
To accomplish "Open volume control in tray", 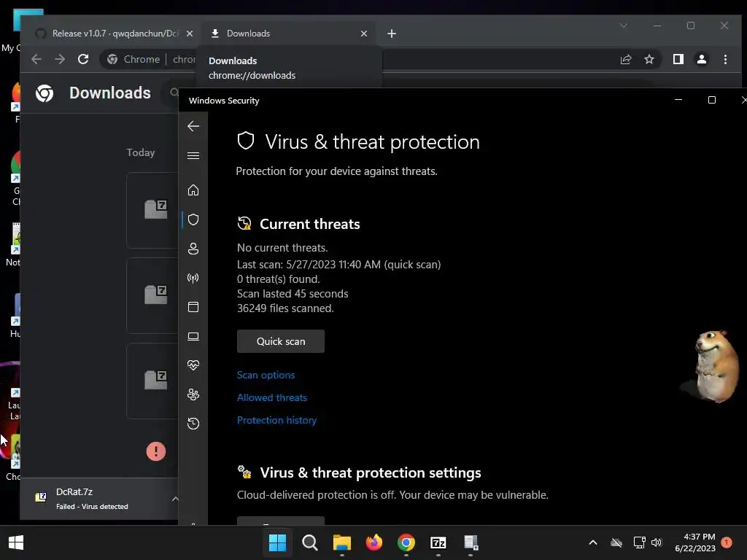I will coord(657,542).
